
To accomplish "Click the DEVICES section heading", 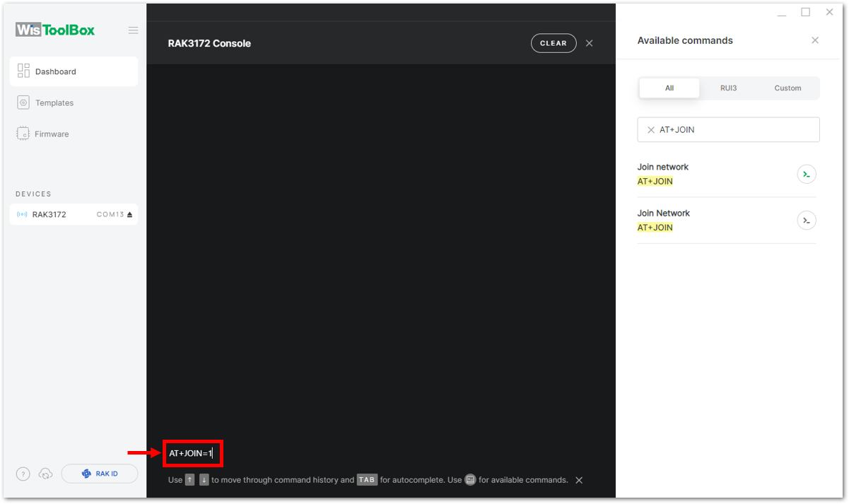I will click(x=33, y=194).
